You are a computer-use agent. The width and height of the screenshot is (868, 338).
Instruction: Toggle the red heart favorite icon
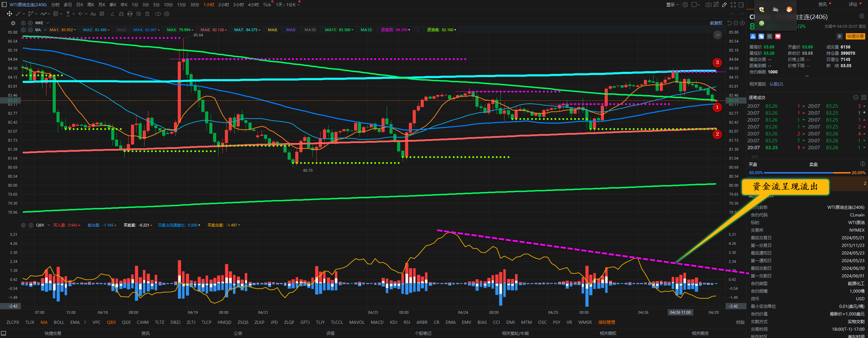point(778,36)
